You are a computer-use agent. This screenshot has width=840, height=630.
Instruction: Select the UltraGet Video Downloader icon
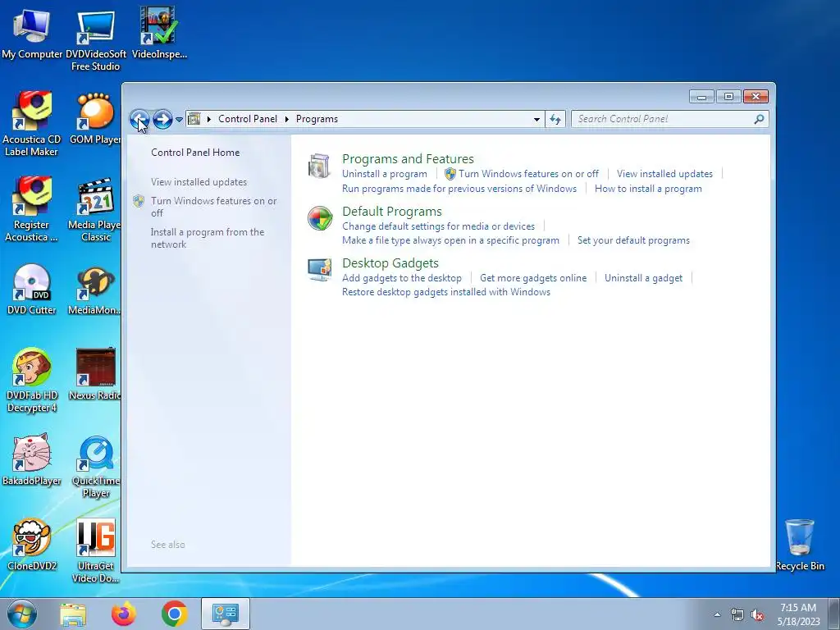coord(95,550)
